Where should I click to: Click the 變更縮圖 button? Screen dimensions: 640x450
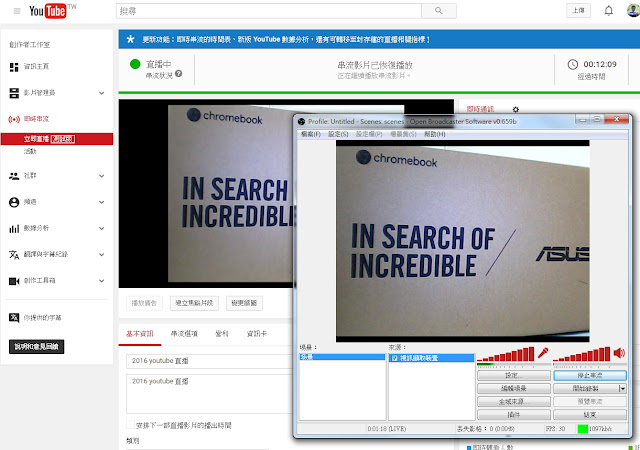click(244, 303)
